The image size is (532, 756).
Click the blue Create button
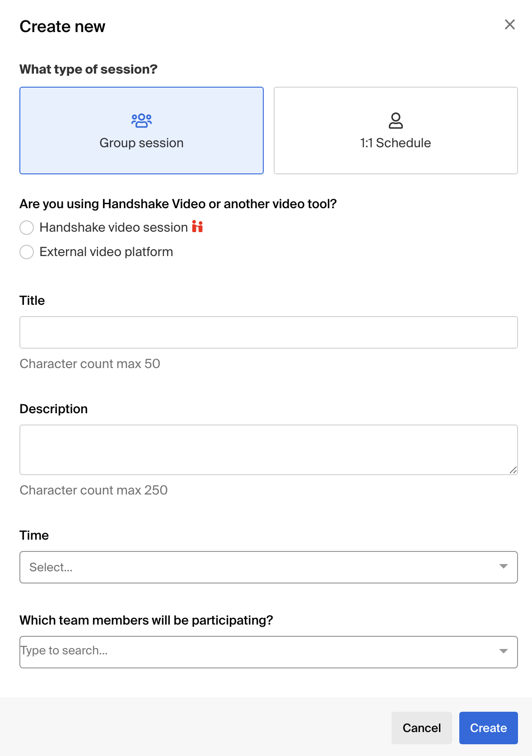[488, 728]
